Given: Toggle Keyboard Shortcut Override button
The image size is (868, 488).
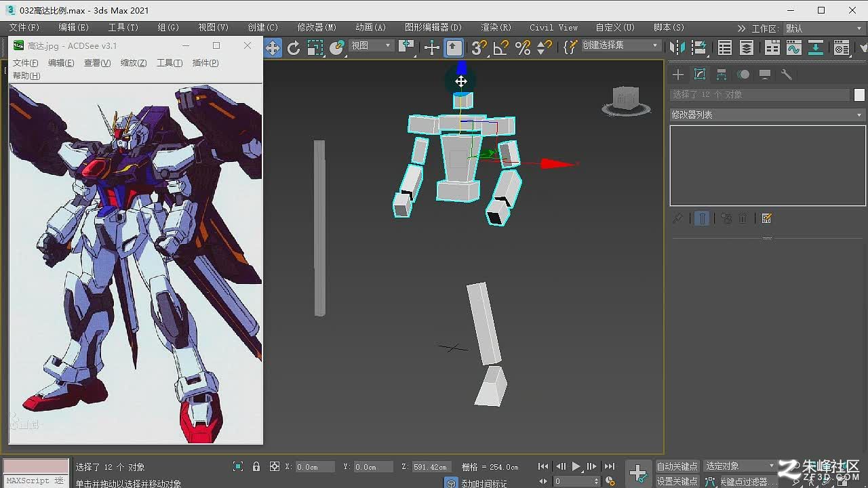Looking at the screenshot, I should click(x=454, y=47).
